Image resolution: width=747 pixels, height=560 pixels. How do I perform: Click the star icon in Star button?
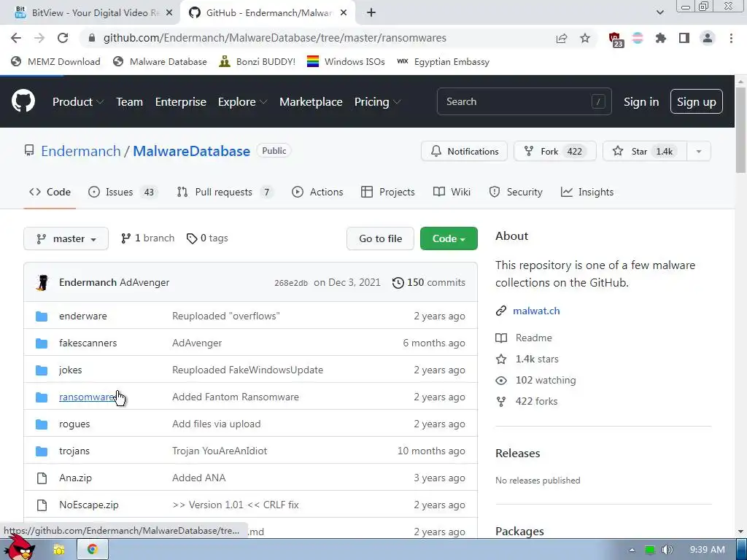point(618,151)
